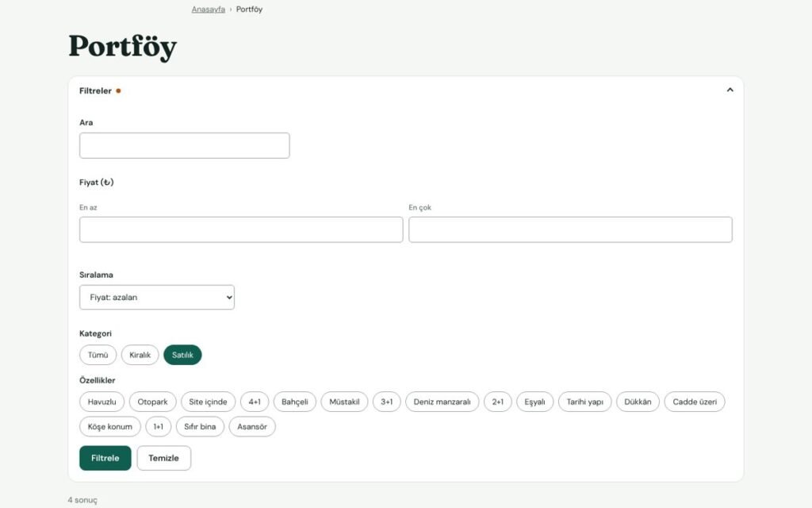The height and width of the screenshot is (508, 812).
Task: Toggle the Eşyalı feature chip
Action: [535, 402]
